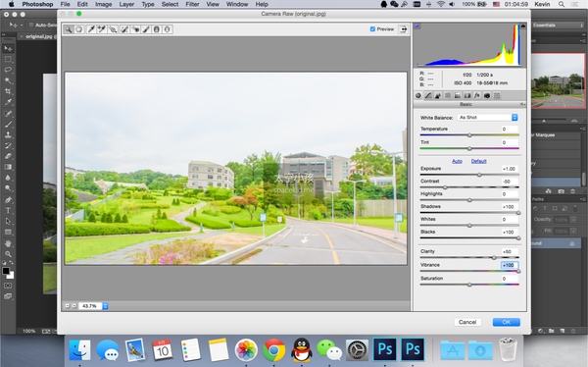Toggle full screen mode button beside Preview
The image size is (588, 367).
tap(403, 28)
